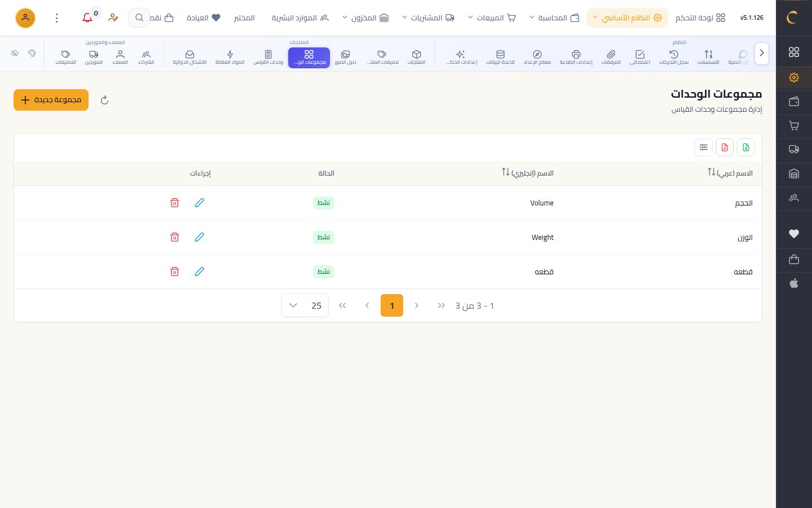
Task: Expand the المخزون inventory menu
Action: 365,18
